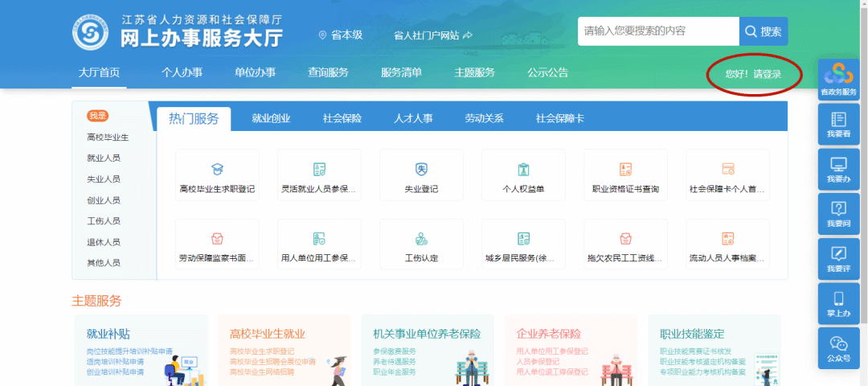Click 拖欠农民工工资线 icon
Screen dimensions: 868x386
coord(625,239)
